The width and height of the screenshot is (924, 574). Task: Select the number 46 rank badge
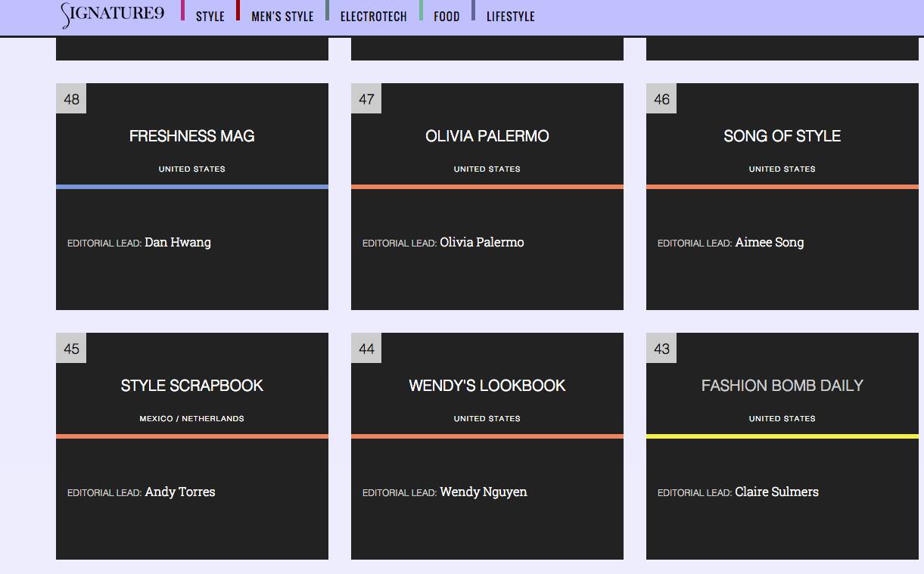coord(661,99)
